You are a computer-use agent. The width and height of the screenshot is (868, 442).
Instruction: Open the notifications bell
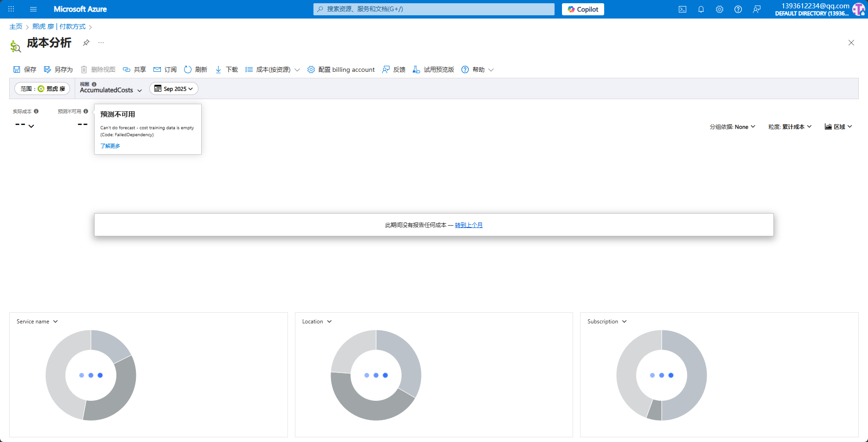[x=701, y=9]
